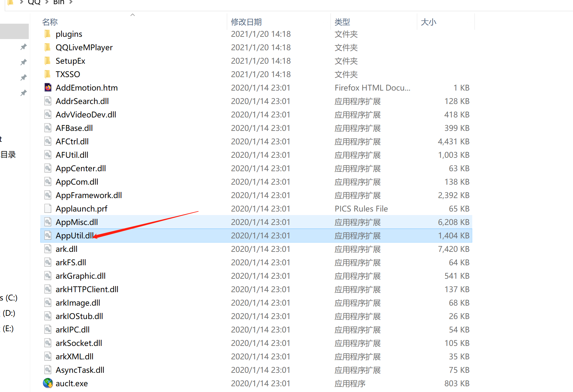Select the arkGraphic.dll file name
This screenshot has height=392, width=573.
click(x=81, y=276)
